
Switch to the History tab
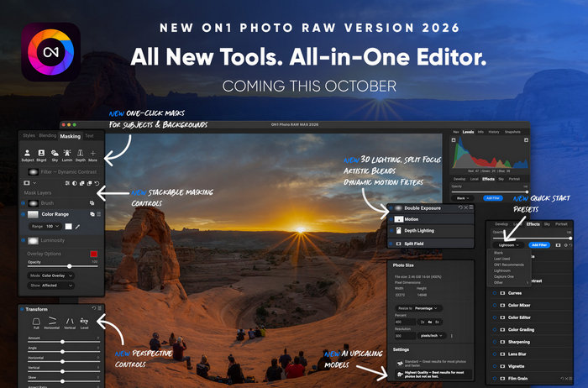(x=494, y=132)
